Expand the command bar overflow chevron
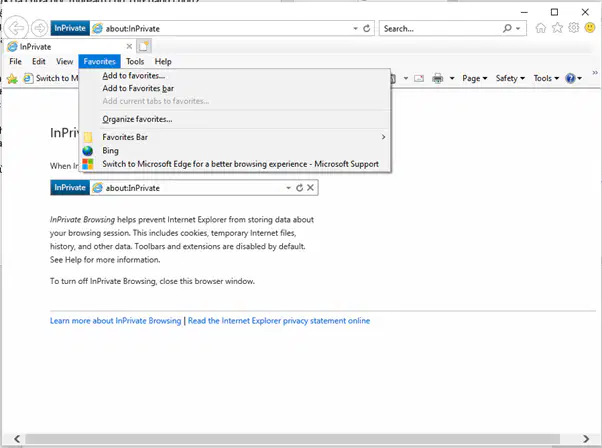This screenshot has height=448, width=602. [x=595, y=72]
